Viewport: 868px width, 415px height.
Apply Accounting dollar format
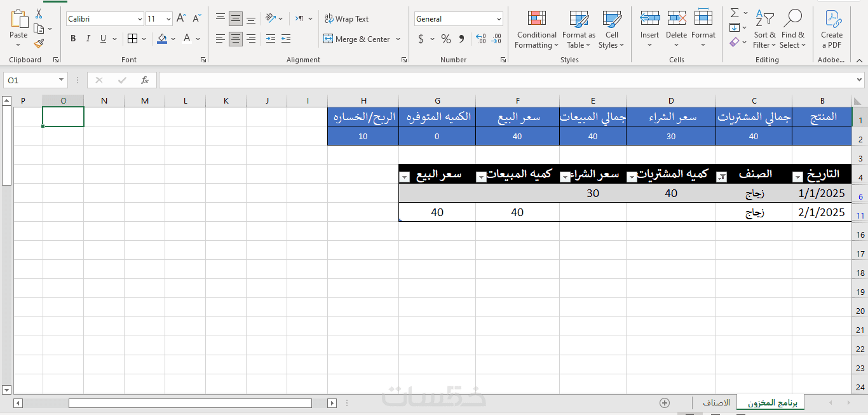(421, 39)
